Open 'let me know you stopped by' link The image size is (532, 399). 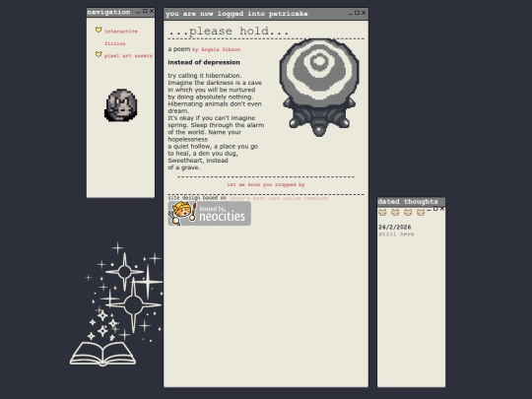click(x=266, y=184)
